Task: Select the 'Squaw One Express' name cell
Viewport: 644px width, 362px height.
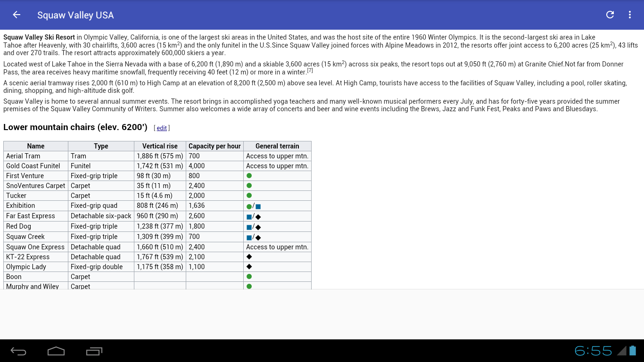Action: point(36,247)
